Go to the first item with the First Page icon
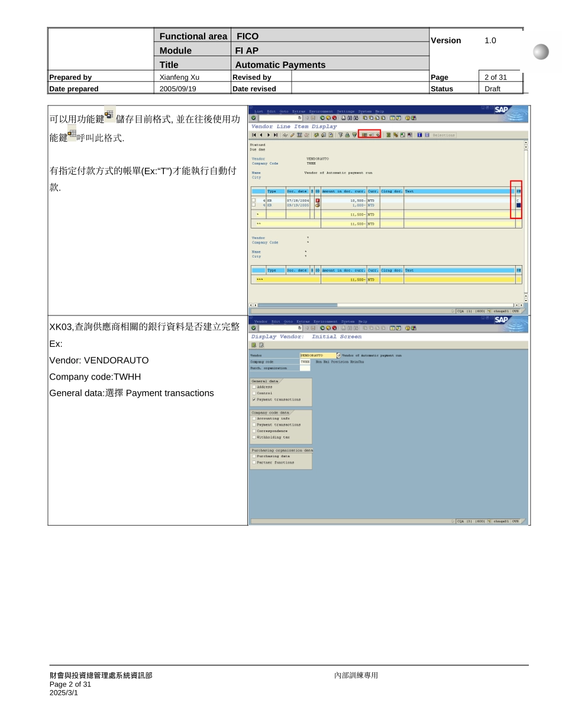This screenshot has height=728, width=562. click(254, 135)
